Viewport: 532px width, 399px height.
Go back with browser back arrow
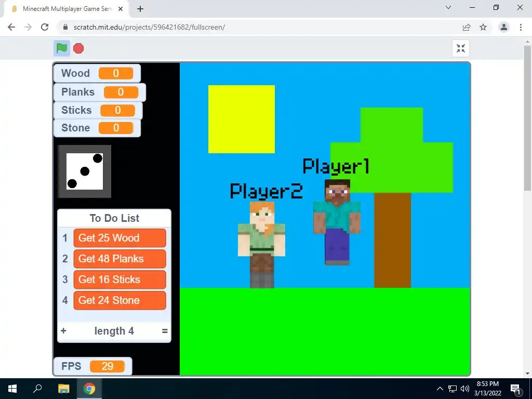pos(11,27)
